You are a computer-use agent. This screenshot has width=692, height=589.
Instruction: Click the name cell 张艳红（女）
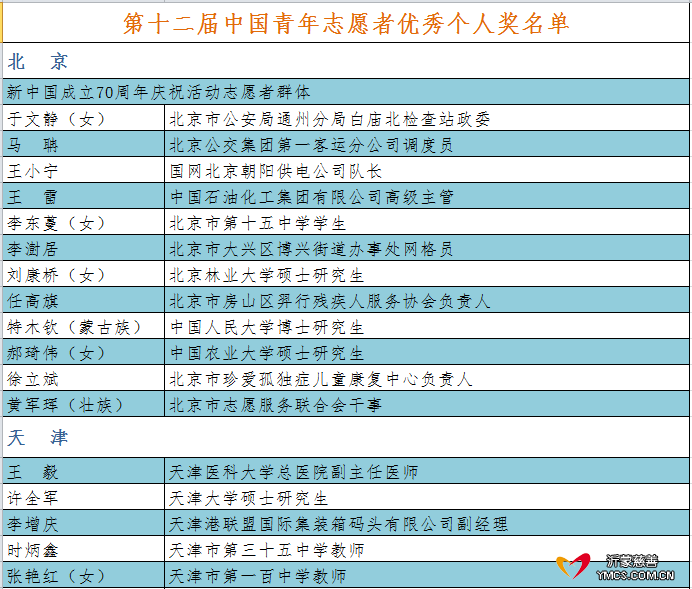84,575
